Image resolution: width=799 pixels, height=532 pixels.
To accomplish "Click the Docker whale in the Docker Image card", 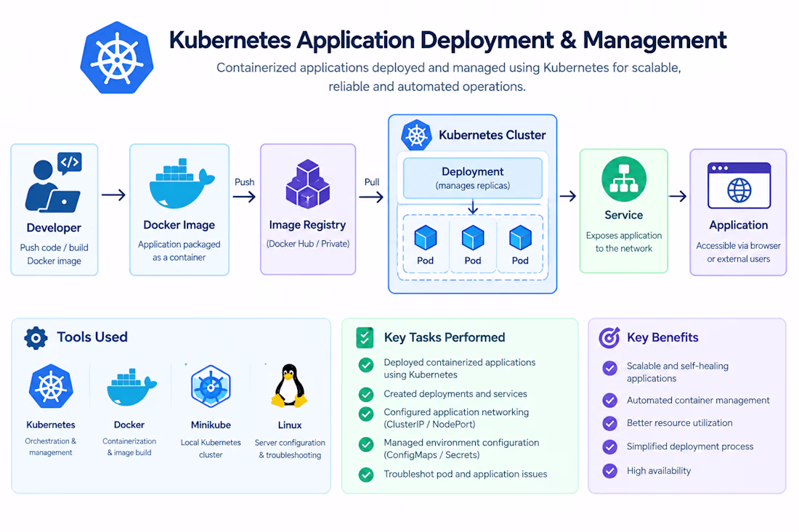I will [182, 184].
